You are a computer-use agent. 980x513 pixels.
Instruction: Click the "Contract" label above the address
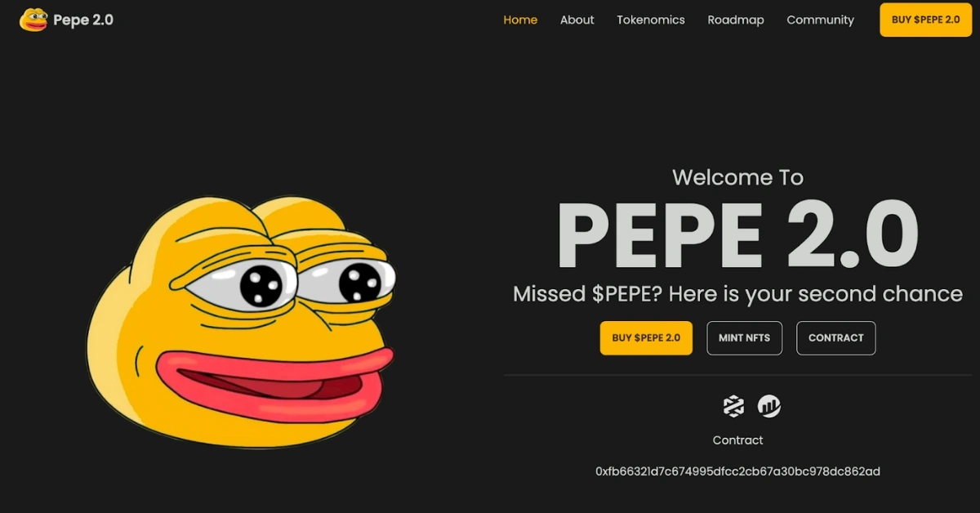tap(737, 440)
